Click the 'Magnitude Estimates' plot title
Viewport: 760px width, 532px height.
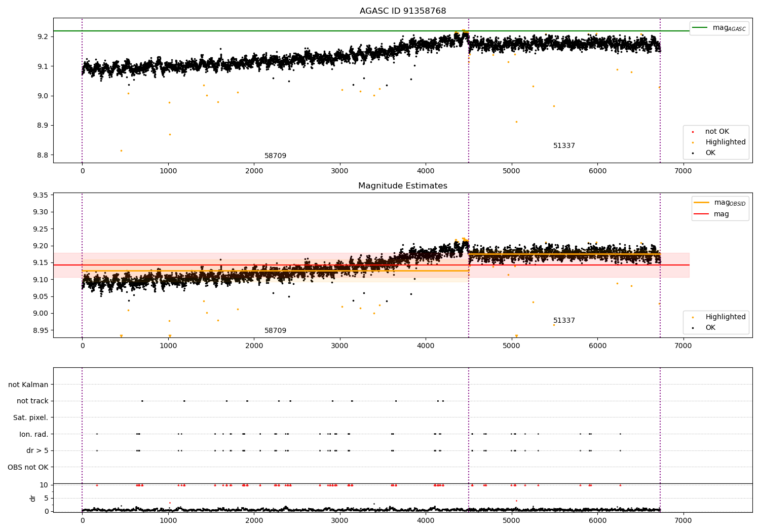403,186
